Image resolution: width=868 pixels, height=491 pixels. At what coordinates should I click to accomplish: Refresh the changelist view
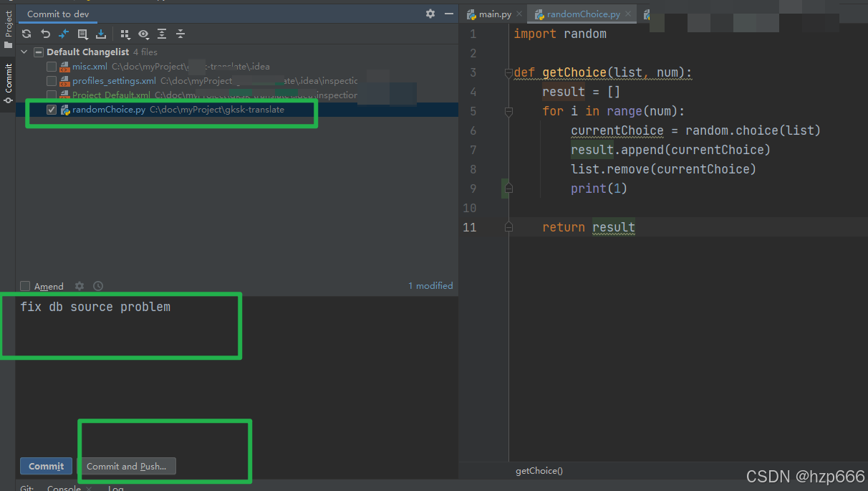pos(26,34)
